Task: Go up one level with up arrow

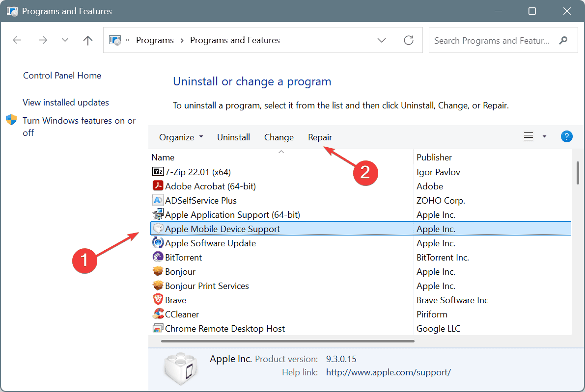Action: 87,40
